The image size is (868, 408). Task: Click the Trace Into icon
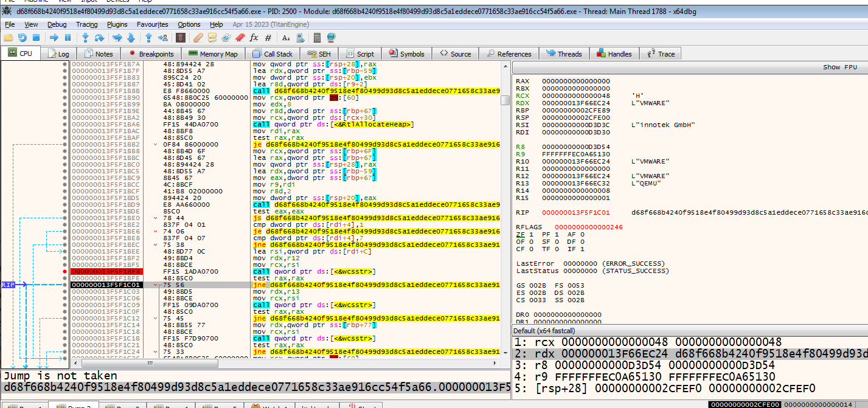(117, 38)
